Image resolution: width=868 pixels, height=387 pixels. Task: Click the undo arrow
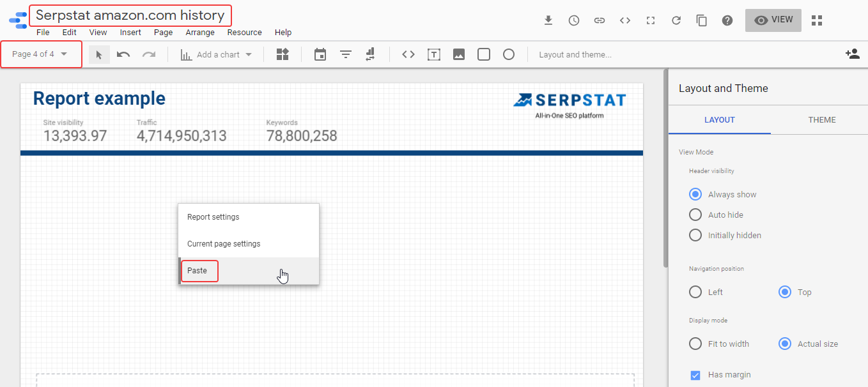pyautogui.click(x=123, y=54)
